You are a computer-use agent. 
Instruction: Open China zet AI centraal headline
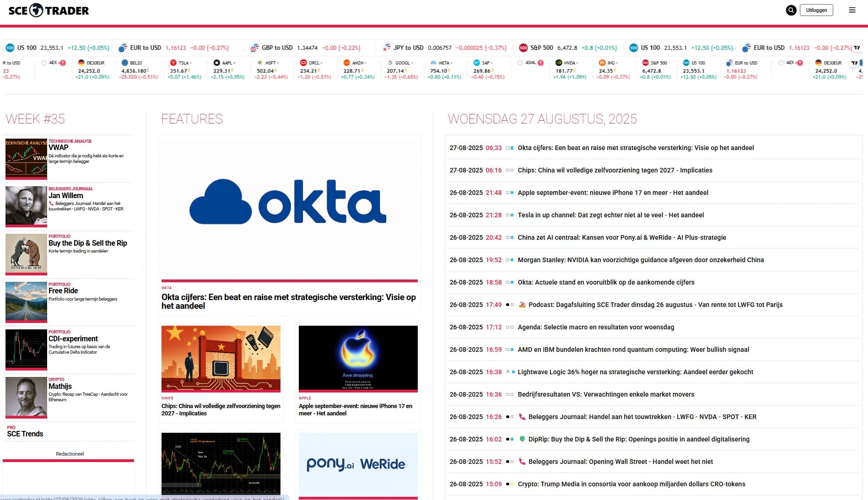tap(622, 237)
